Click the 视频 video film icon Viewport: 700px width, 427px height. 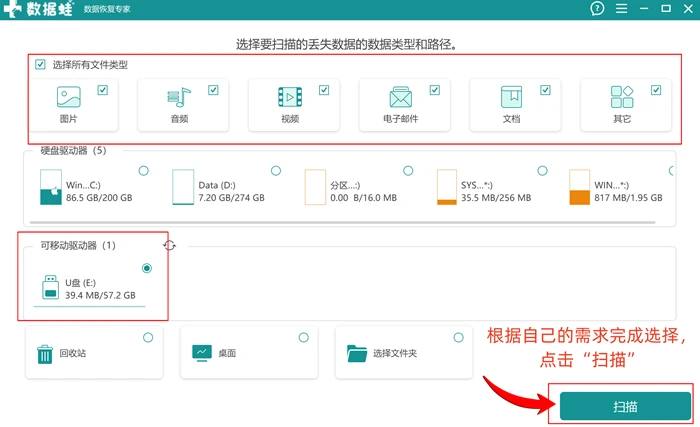coord(290,97)
